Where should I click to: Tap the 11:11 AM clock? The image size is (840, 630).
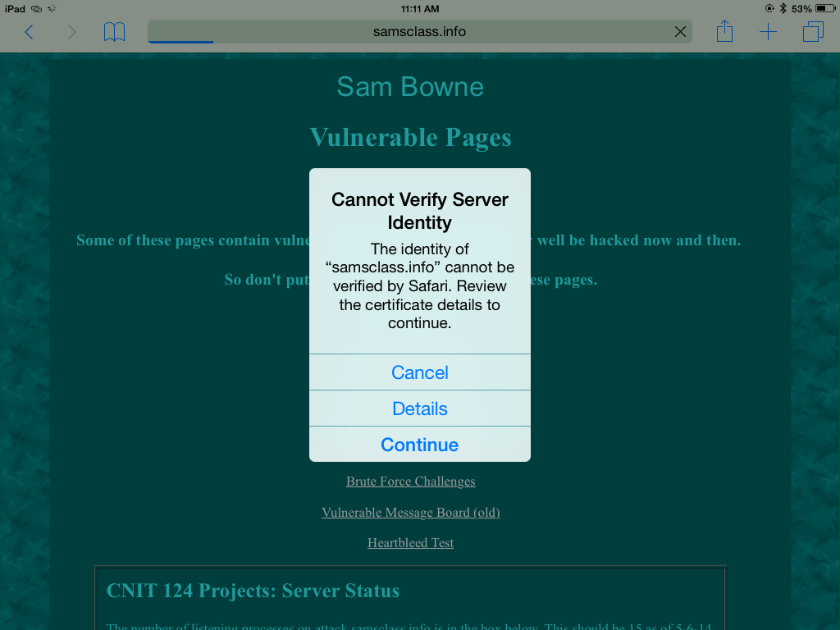[420, 8]
